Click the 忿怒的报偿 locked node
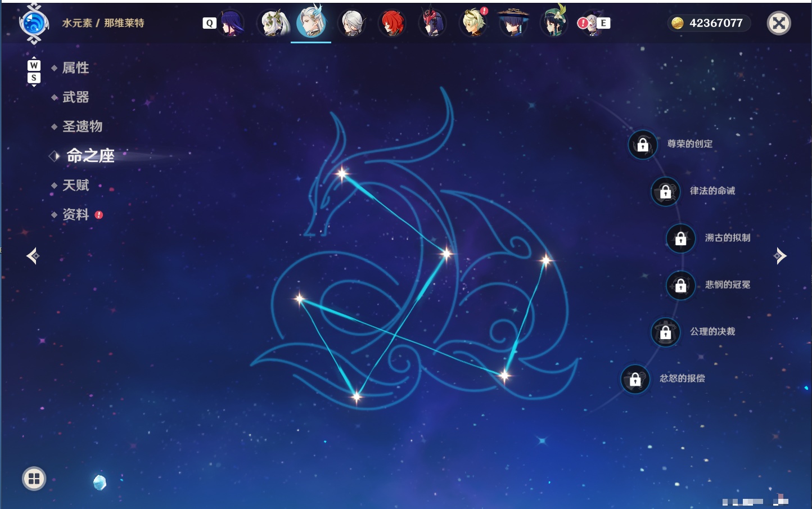The height and width of the screenshot is (509, 812). coord(635,379)
